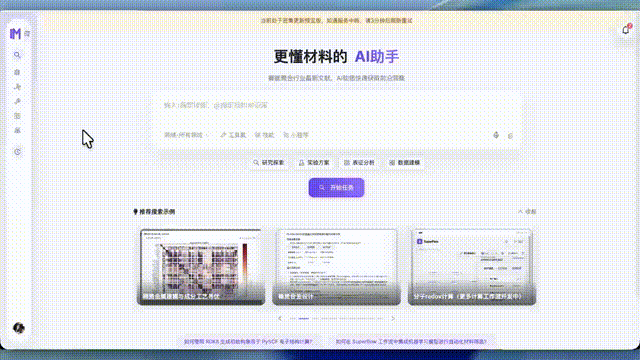Click the purple 开始任务 button
This screenshot has width=640, height=360.
[x=336, y=188]
